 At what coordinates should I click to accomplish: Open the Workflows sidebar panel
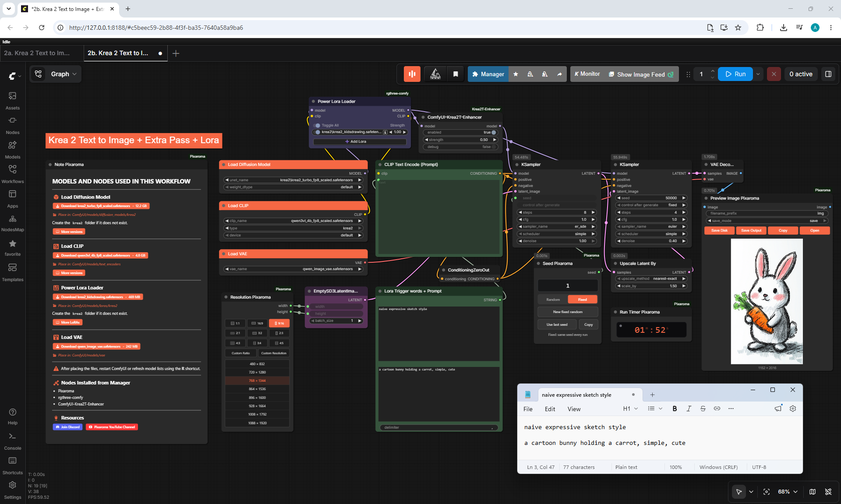[x=12, y=174]
